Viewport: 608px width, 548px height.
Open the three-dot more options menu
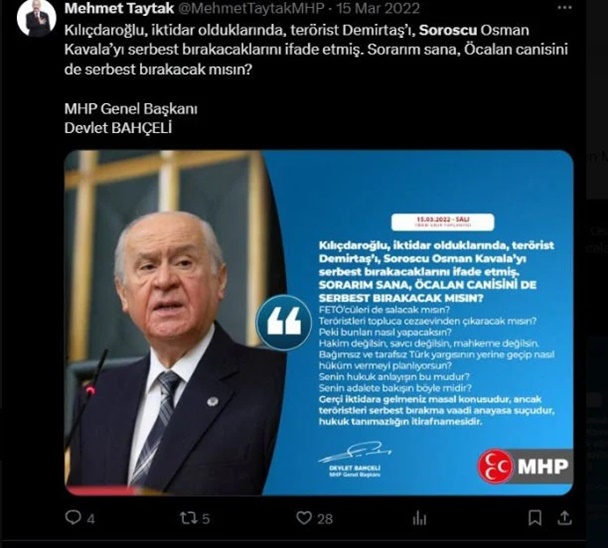[x=564, y=8]
